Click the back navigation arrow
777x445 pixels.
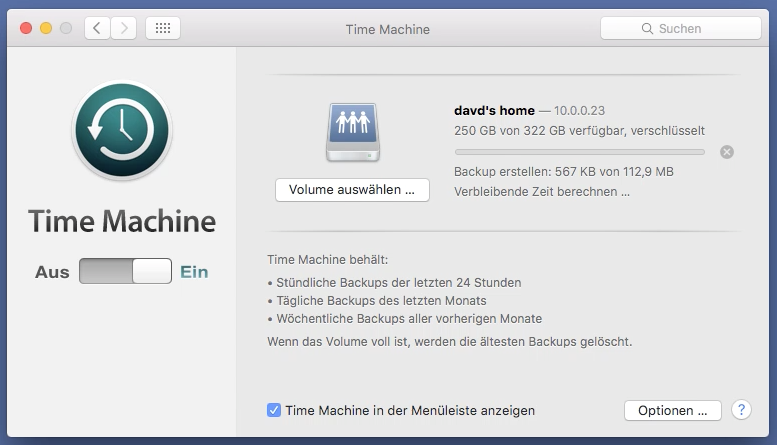tap(97, 28)
